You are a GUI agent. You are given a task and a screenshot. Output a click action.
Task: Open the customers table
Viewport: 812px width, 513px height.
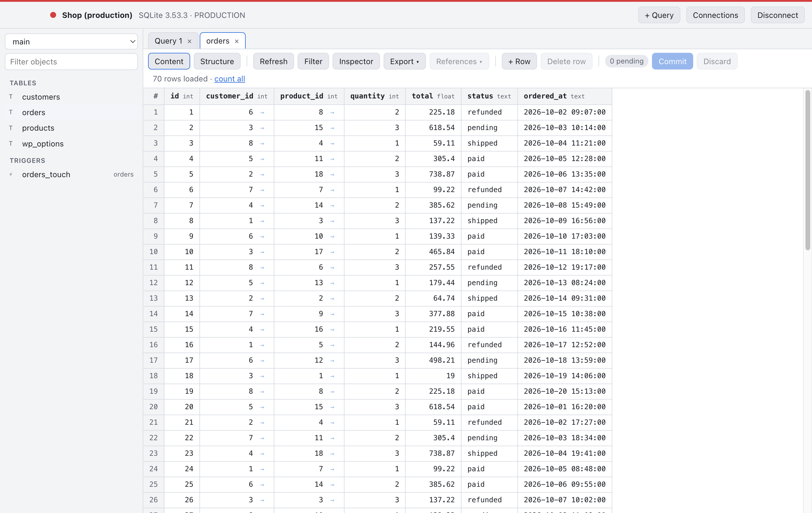pyautogui.click(x=71, y=97)
